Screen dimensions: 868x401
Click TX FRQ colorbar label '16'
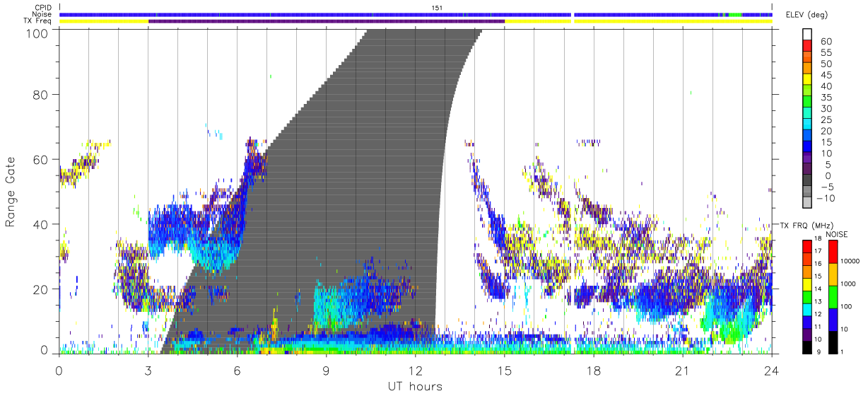[x=817, y=262]
